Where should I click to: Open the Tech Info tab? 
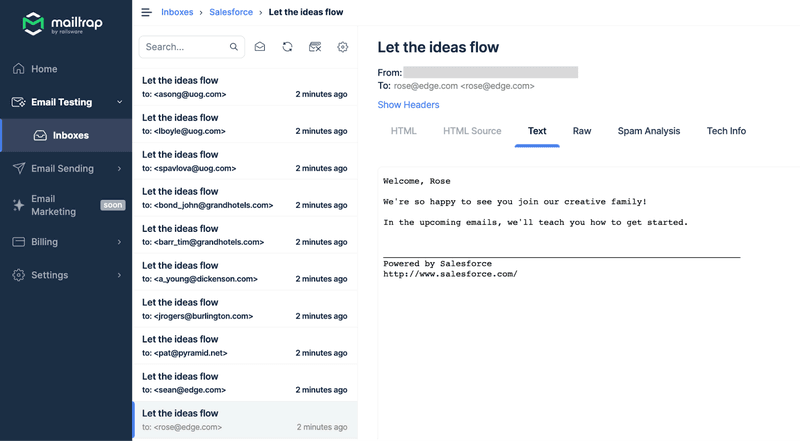(x=726, y=131)
